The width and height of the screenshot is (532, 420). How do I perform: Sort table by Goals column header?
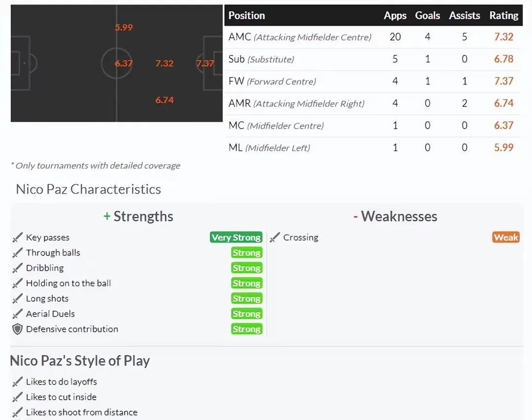(428, 16)
